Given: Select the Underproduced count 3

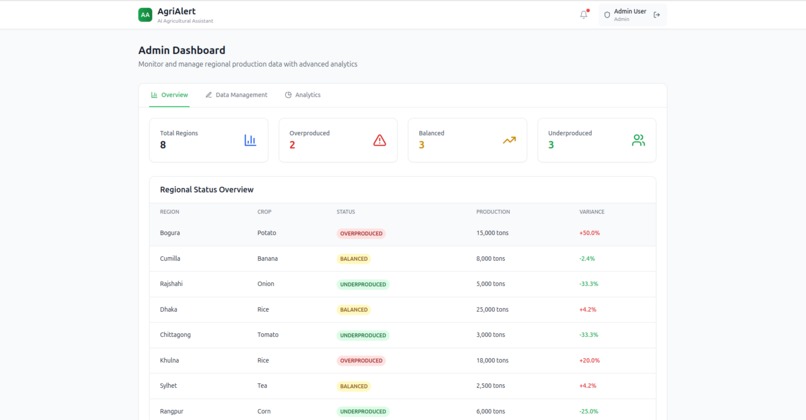Looking at the screenshot, I should pyautogui.click(x=551, y=145).
